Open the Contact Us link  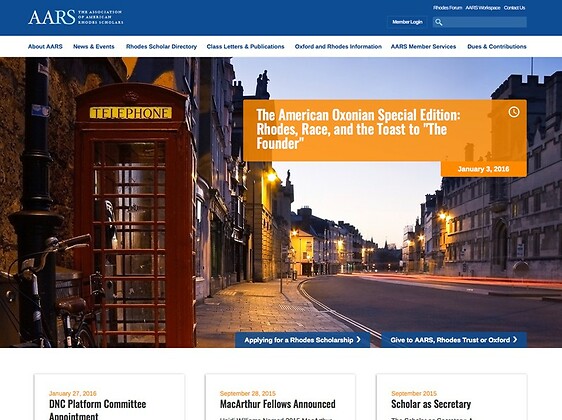(x=514, y=8)
